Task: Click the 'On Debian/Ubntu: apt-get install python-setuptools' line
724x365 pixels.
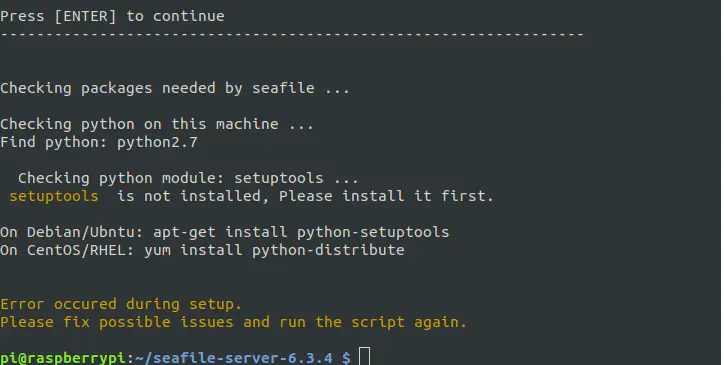Action: click(x=224, y=232)
